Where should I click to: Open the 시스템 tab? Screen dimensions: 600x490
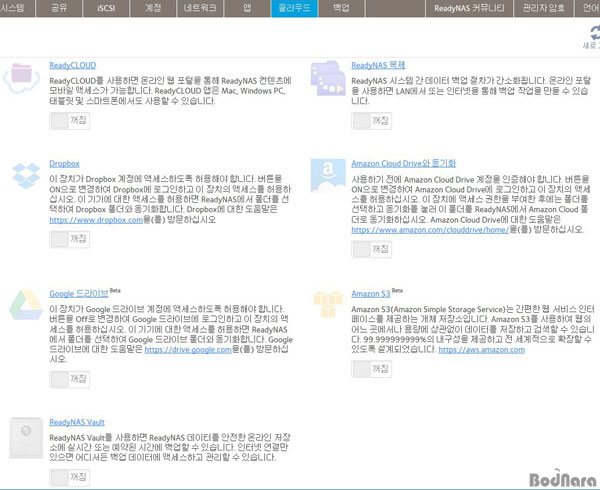tap(17, 8)
